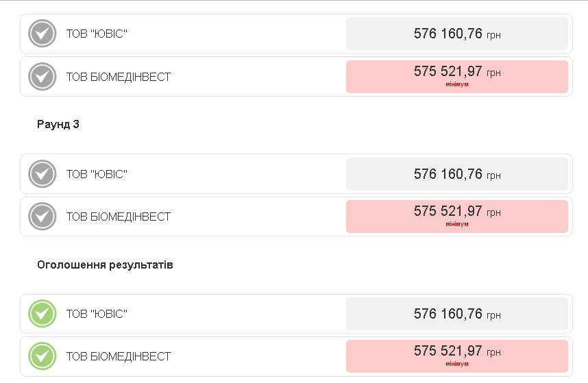Click the gray checkmark icon beside the topmost ТОВ "ЮВІС"
Image resolution: width=588 pixels, height=383 pixels.
[42, 34]
